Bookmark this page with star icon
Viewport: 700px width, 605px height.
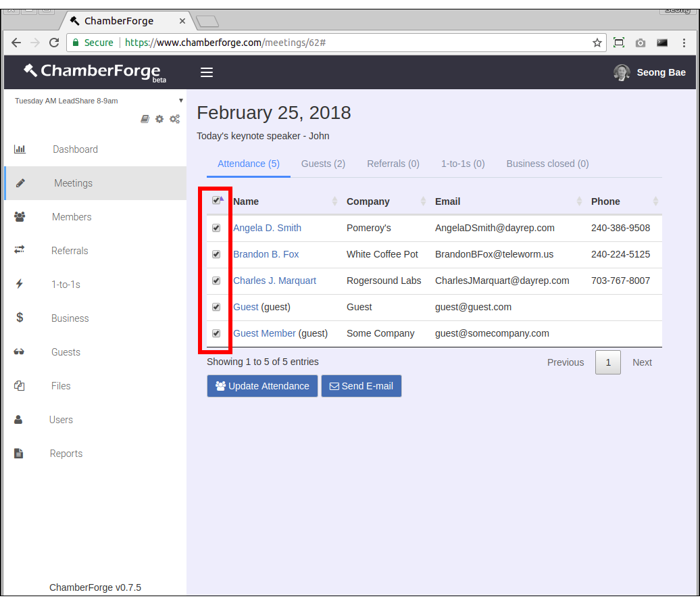tap(597, 43)
